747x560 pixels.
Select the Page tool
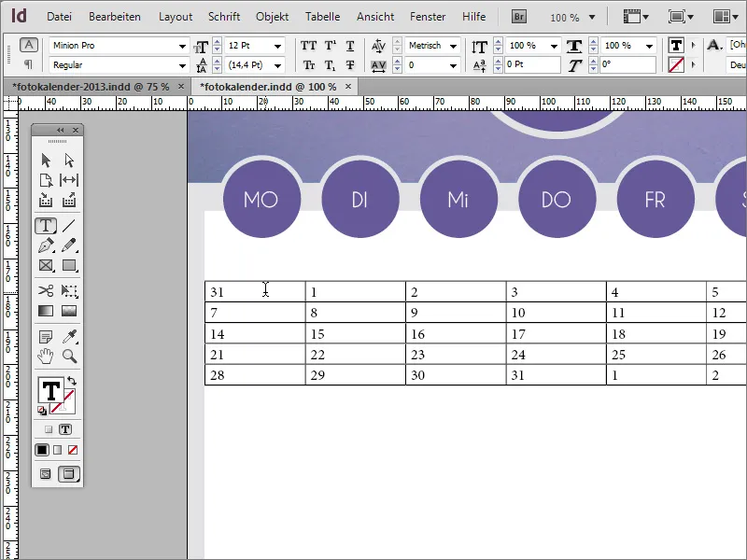(46, 180)
